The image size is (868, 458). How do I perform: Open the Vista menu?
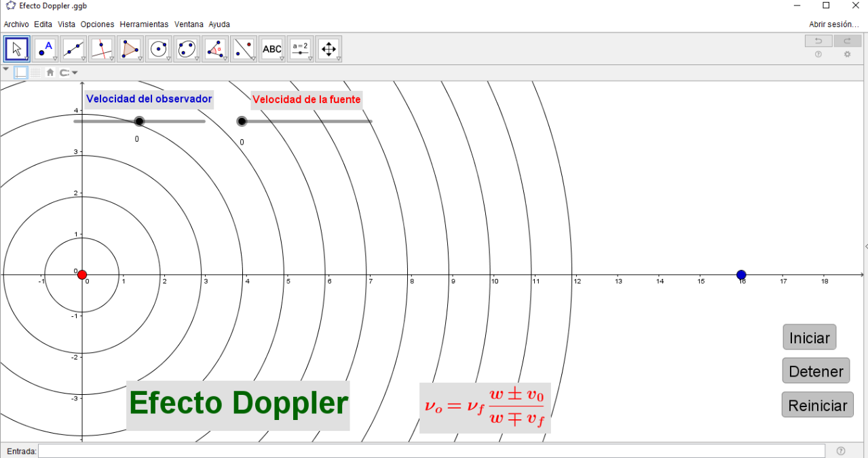tap(67, 24)
